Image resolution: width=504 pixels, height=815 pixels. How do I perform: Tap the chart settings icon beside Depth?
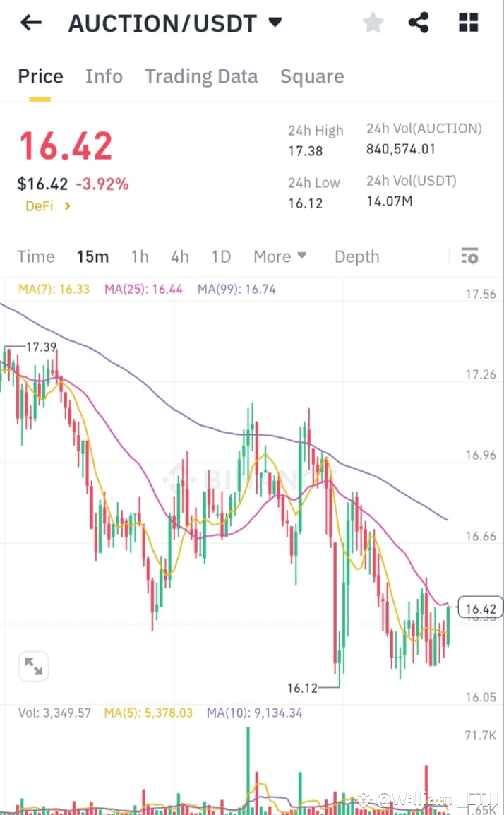coord(469,256)
